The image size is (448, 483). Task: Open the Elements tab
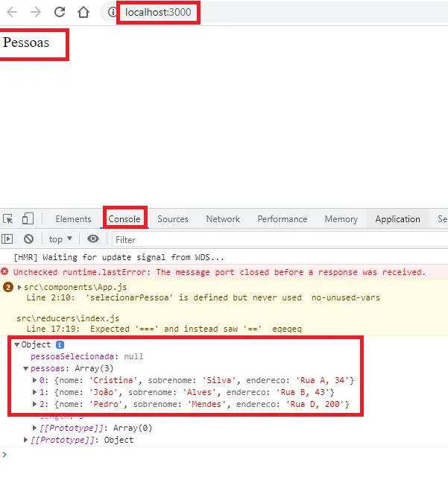[73, 219]
